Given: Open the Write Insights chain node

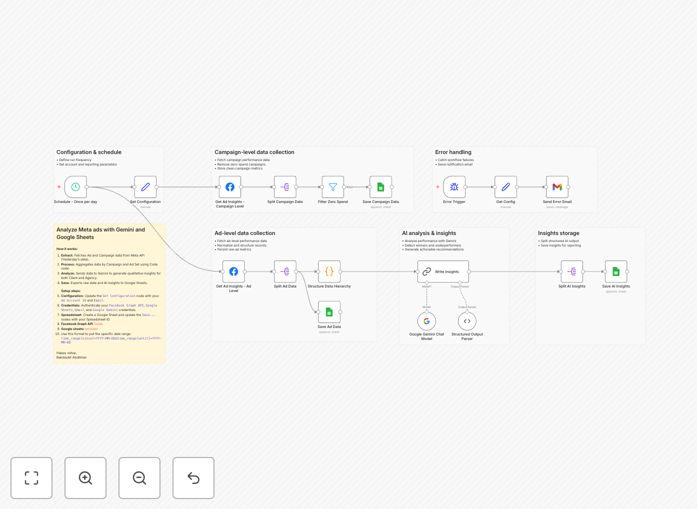Looking at the screenshot, I should coord(443,272).
